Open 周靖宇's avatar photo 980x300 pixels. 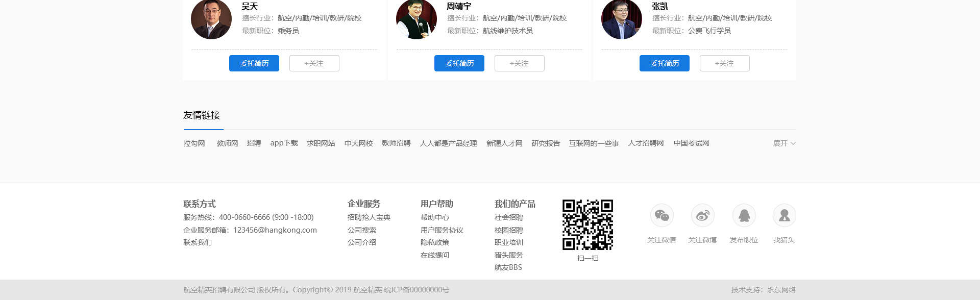point(416,19)
